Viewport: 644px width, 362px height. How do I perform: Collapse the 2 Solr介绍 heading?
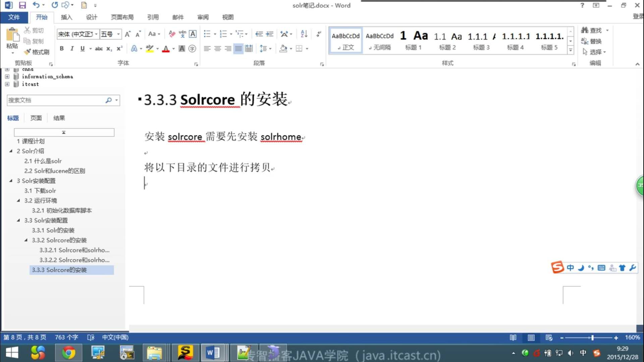click(x=11, y=151)
